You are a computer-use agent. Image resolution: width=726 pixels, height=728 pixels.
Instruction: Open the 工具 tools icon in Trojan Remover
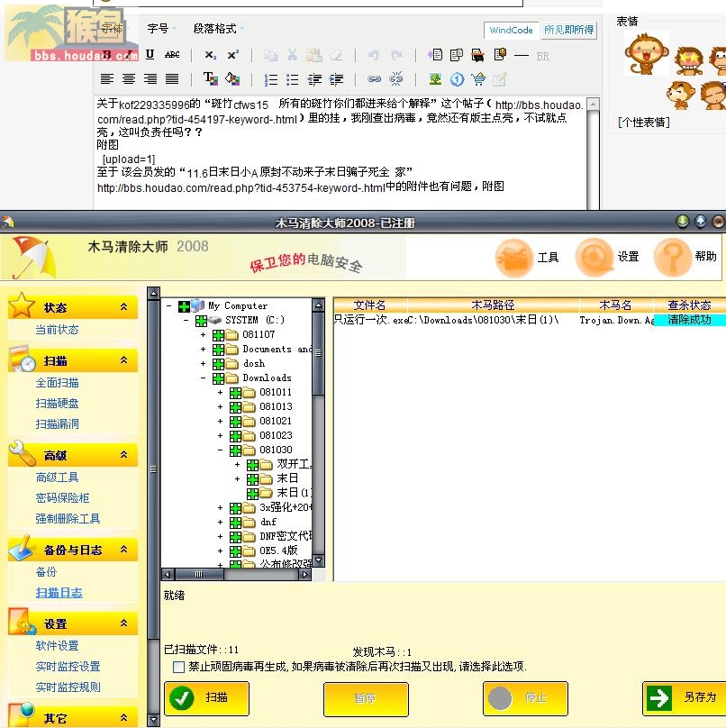tap(513, 258)
